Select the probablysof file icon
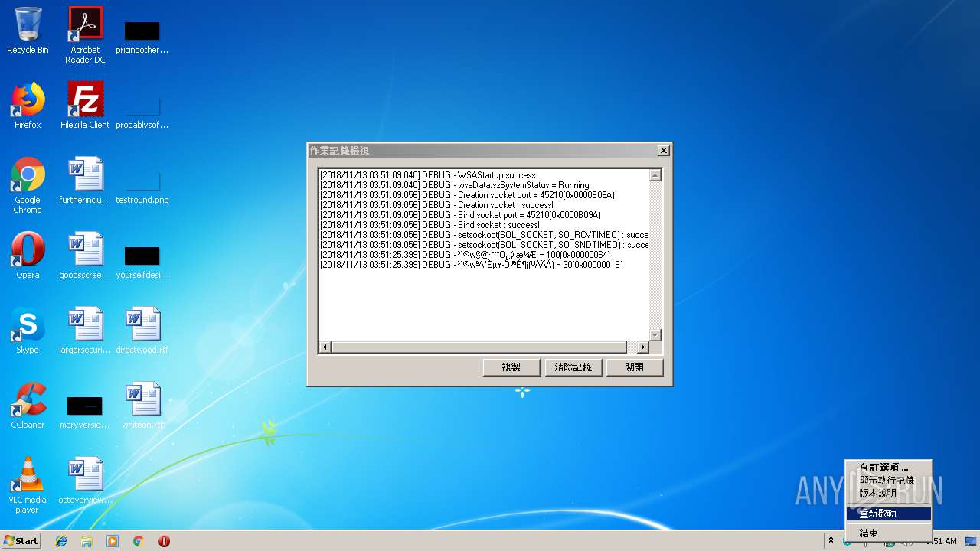980x551 pixels. 142,111
